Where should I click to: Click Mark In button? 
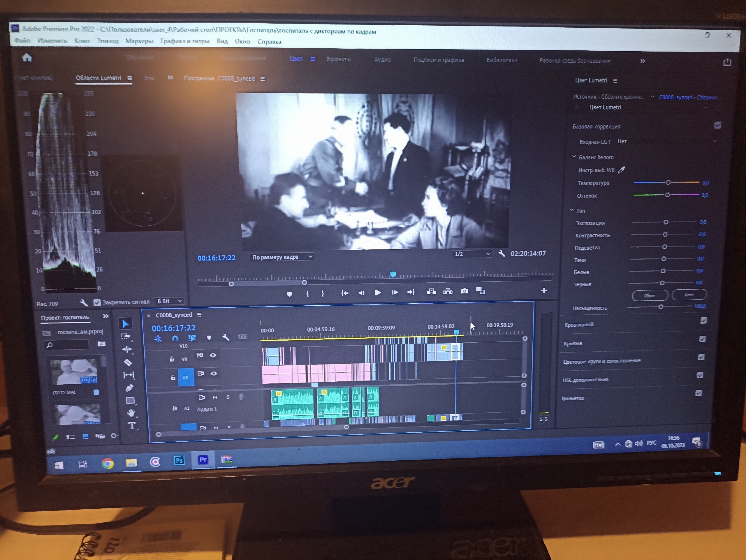pyautogui.click(x=307, y=294)
